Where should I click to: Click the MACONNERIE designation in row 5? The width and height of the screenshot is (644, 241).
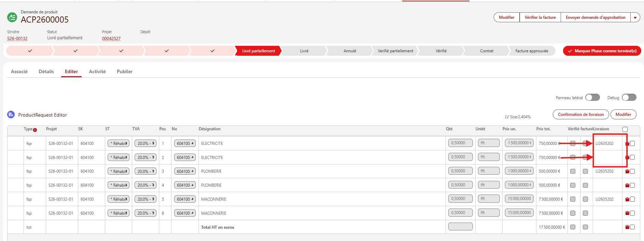coord(214,199)
